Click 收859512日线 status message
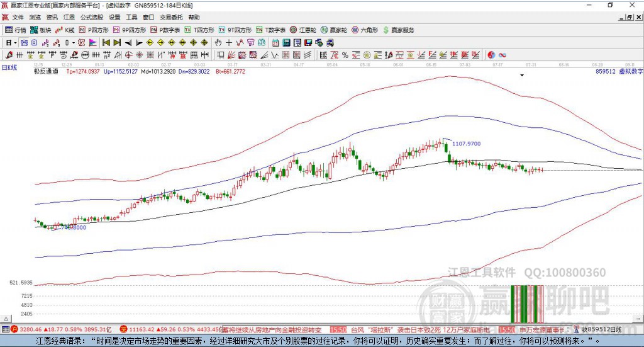644x347 pixels. tap(601, 329)
